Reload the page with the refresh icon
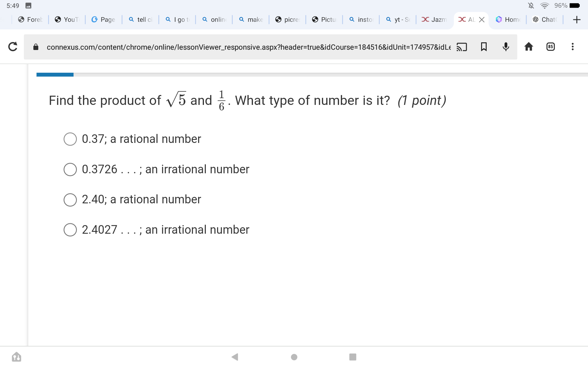Image resolution: width=588 pixels, height=368 pixels. pyautogui.click(x=13, y=47)
